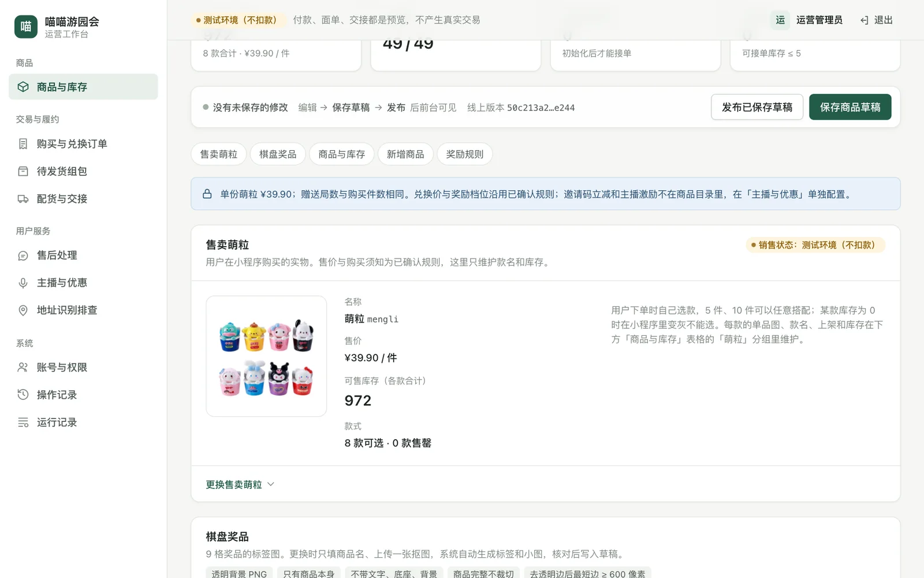Click 退出 to log out
The height and width of the screenshot is (578, 924).
click(x=877, y=20)
